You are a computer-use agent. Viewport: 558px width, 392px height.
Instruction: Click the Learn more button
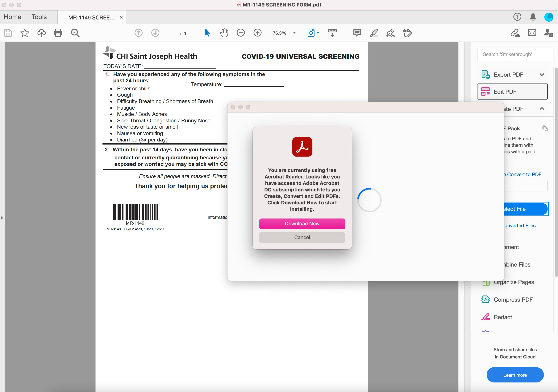click(x=515, y=375)
